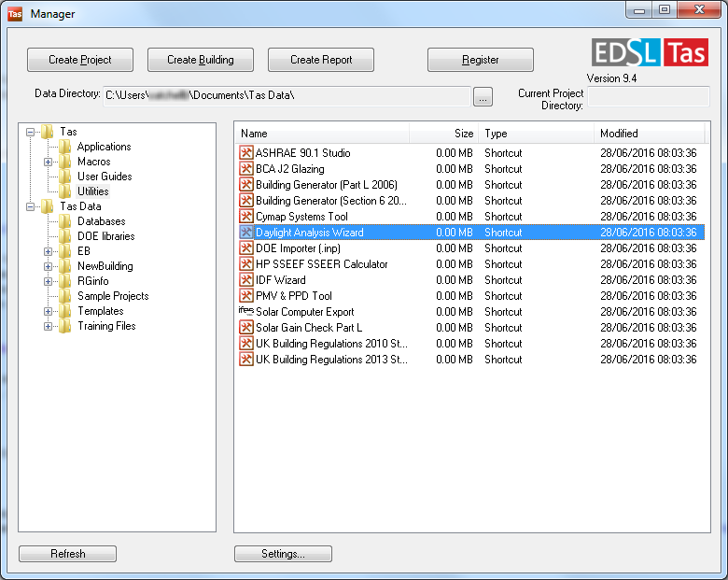Expand the Training Files folder node
The height and width of the screenshot is (580, 728).
coord(48,326)
